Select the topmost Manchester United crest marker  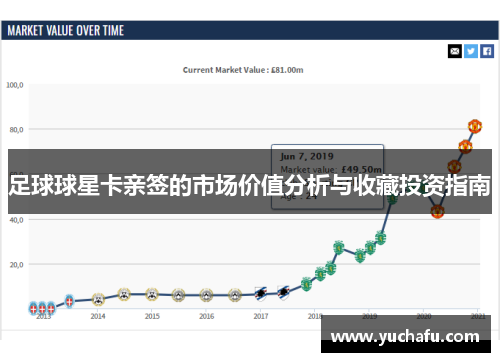tap(475, 126)
